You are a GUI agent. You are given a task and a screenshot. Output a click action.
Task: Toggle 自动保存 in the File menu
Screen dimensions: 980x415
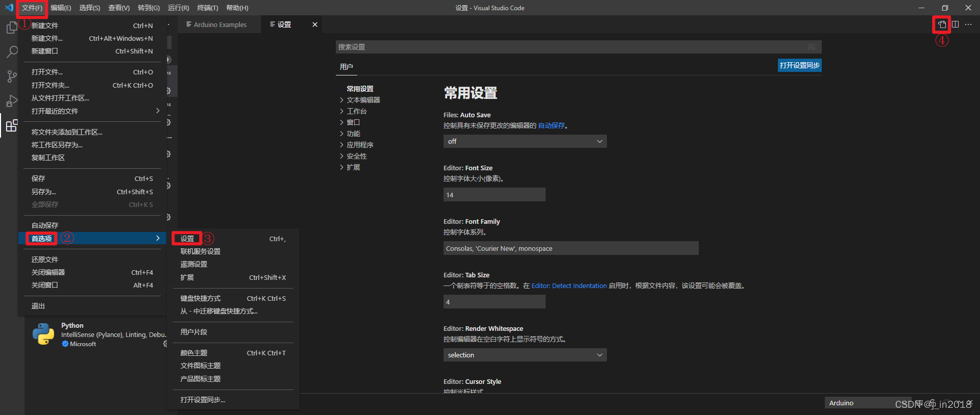tap(92, 225)
